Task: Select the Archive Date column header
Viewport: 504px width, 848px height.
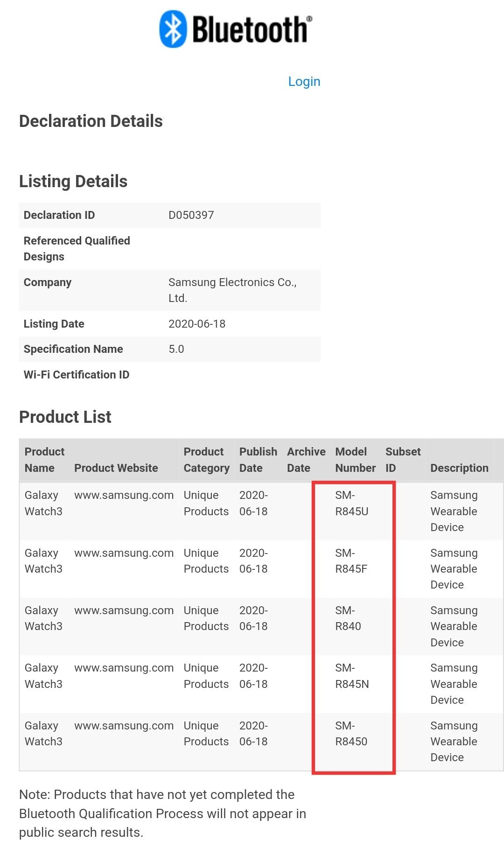Action: pos(306,460)
